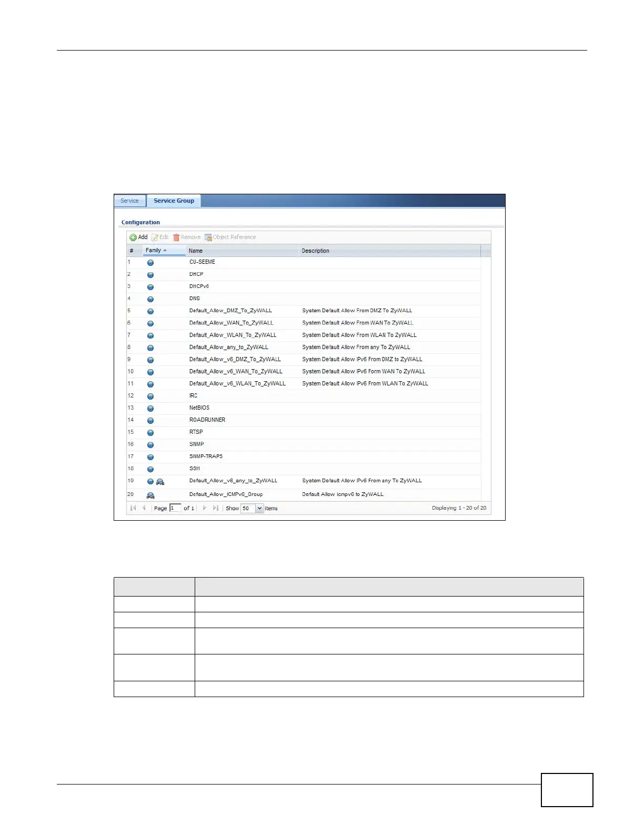Click IPv6 icon for Default_Allow_ICMPv6_Group
The image size is (644, 834).
(150, 495)
